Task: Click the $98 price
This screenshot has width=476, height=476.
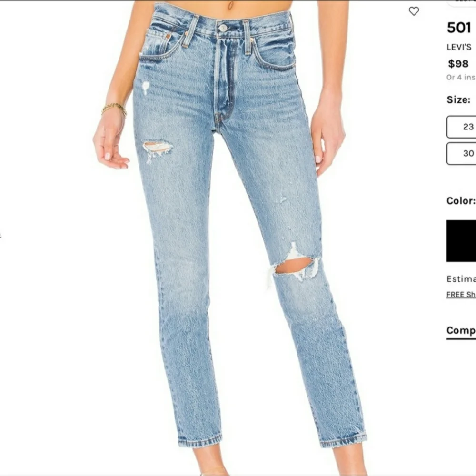Action: point(458,64)
